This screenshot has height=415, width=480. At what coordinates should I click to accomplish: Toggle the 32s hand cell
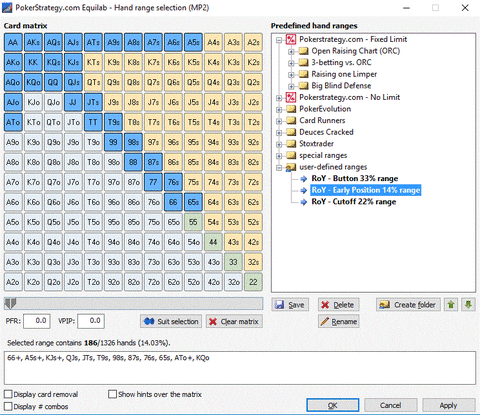point(253,262)
